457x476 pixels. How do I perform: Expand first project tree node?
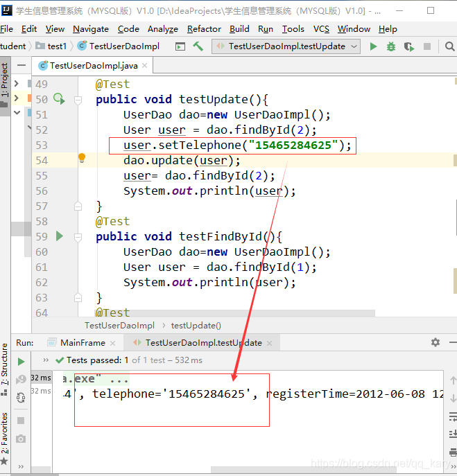17,83
